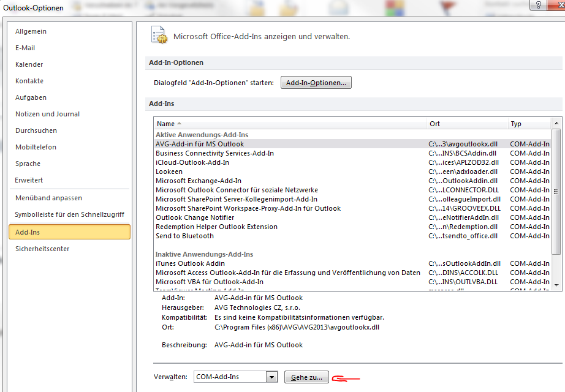The image size is (565, 392).
Task: Select Microsoft VBA für Outlook-Add-In row
Action: coord(352,282)
